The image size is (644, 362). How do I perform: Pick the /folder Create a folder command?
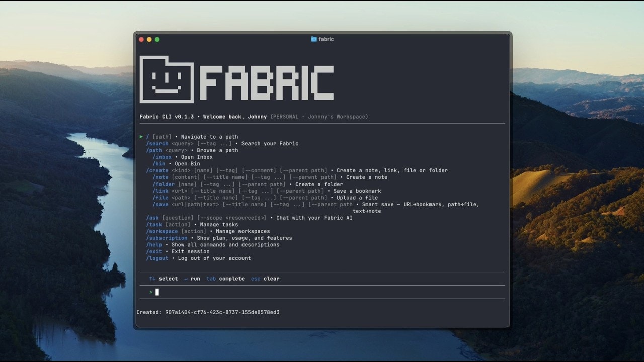pos(248,184)
